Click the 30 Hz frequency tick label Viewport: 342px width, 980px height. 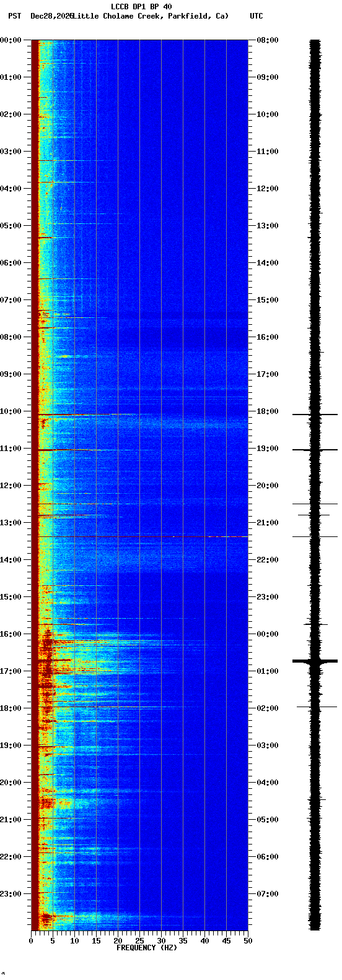[161, 941]
